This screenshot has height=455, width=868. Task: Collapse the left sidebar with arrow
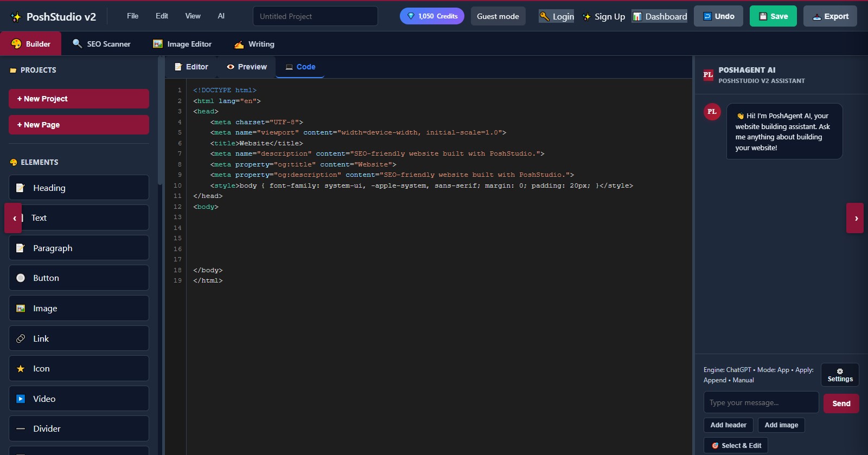tap(14, 218)
